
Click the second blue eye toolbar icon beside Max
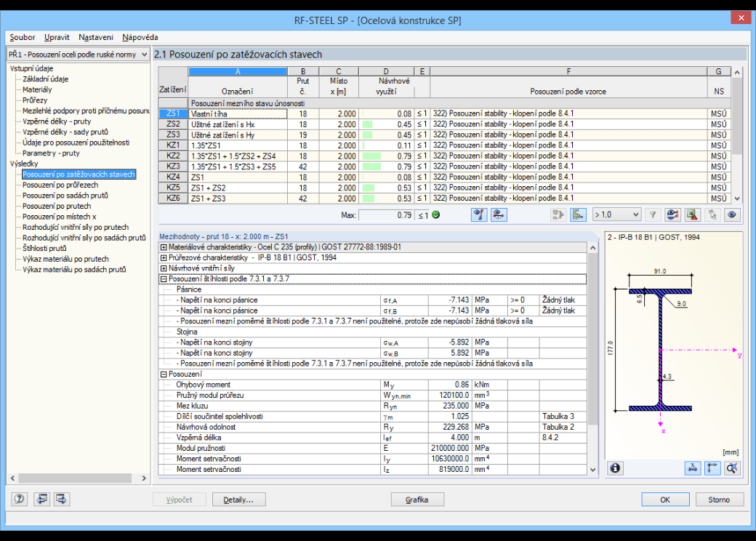[499, 215]
